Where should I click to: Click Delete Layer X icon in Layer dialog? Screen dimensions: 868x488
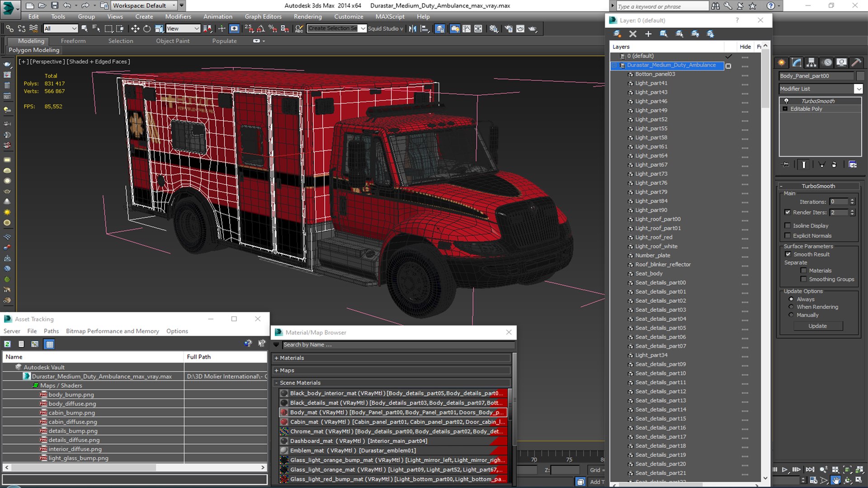633,34
